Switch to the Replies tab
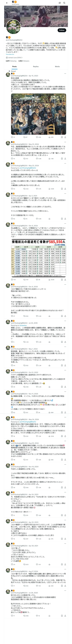This screenshot has height=644, width=72. [36, 67]
